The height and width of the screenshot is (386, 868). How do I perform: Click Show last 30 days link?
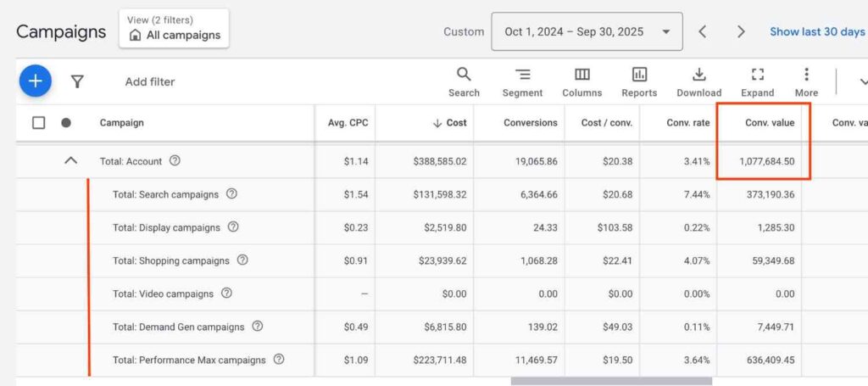click(816, 31)
